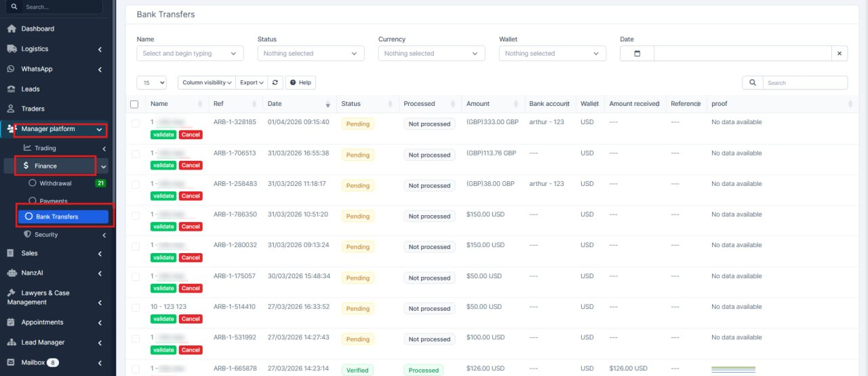The width and height of the screenshot is (868, 376).
Task: Click the table Search input field
Action: [804, 82]
